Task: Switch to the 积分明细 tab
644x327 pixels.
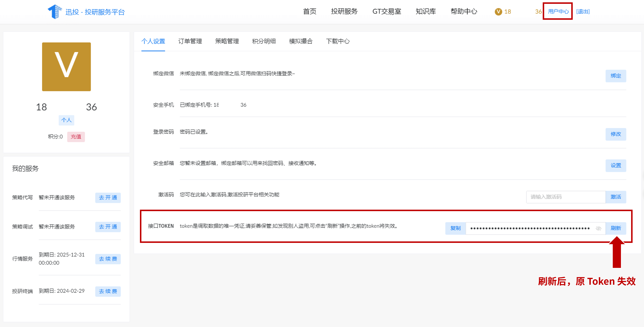Action: click(264, 41)
